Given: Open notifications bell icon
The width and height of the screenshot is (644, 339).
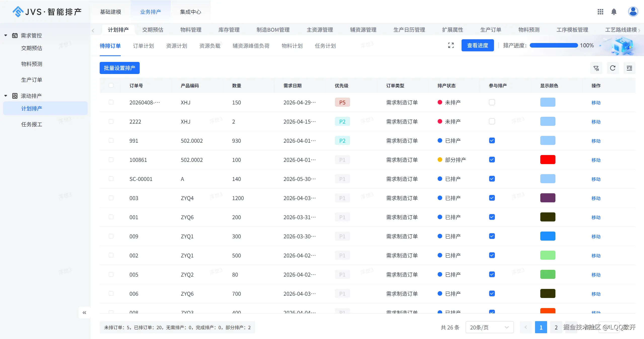Looking at the screenshot, I should tap(614, 12).
